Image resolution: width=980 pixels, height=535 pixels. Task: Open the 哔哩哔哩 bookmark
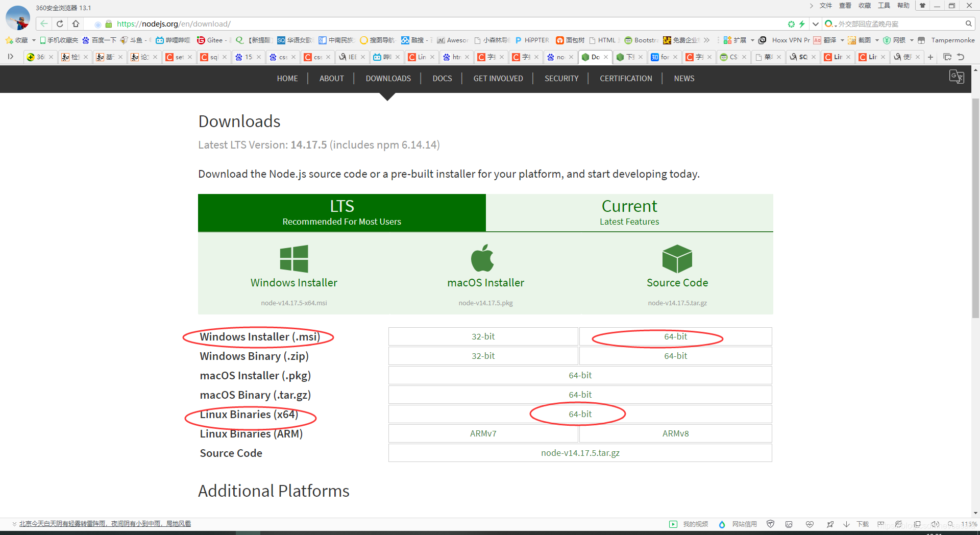click(173, 40)
